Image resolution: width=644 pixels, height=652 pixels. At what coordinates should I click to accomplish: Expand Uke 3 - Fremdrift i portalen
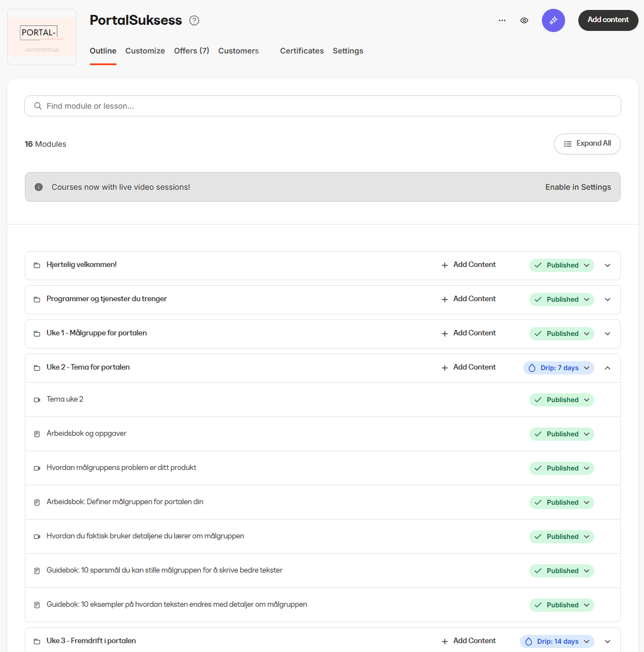coord(608,641)
